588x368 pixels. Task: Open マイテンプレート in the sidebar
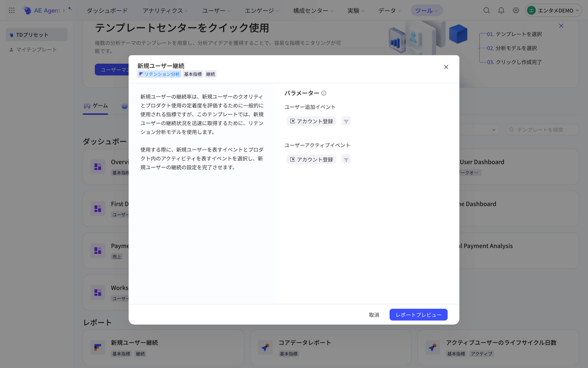37,49
